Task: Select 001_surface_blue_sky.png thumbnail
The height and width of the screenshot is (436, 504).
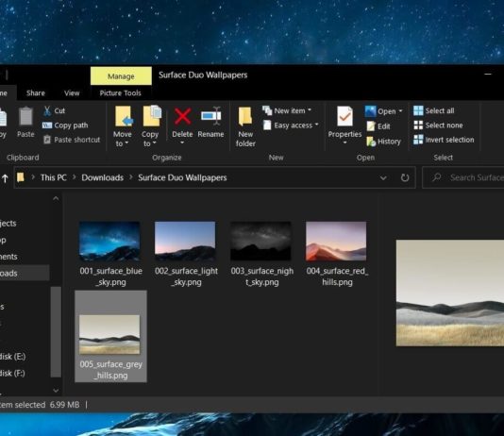Action: [x=109, y=242]
